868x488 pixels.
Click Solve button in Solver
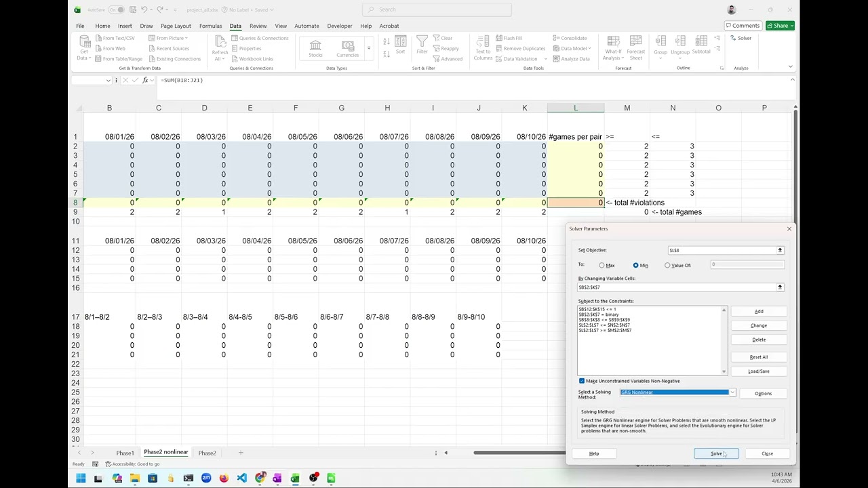(x=716, y=453)
